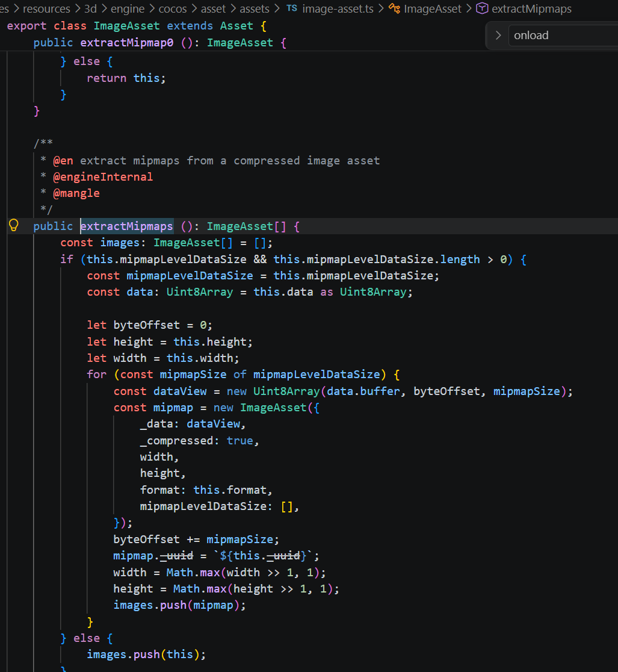Click the "@engineInternal" doc tag

click(103, 176)
